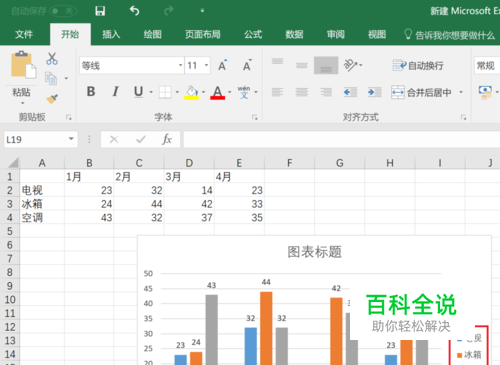500x365 pixels.
Task: Toggle Italic formatting
Action: (x=115, y=92)
